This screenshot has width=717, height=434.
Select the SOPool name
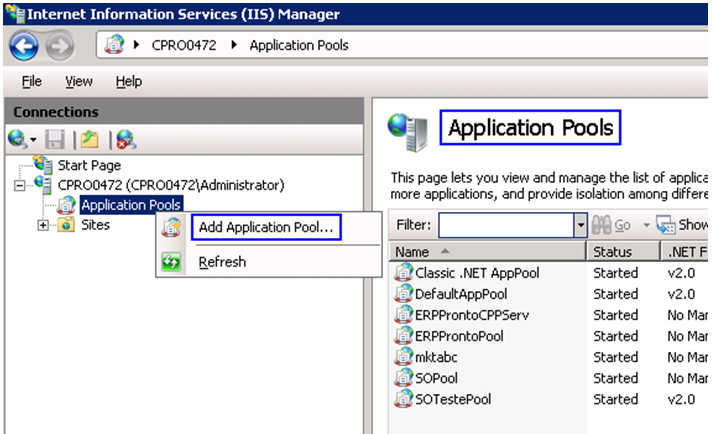[x=436, y=378]
